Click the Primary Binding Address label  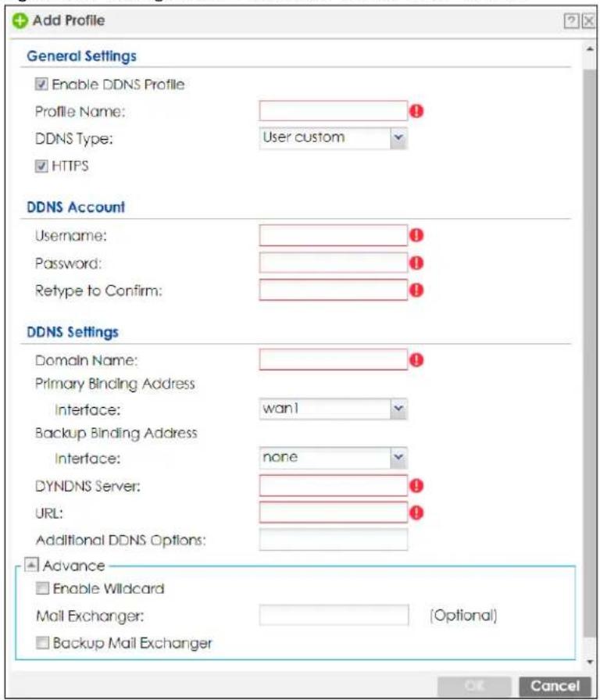(x=115, y=384)
